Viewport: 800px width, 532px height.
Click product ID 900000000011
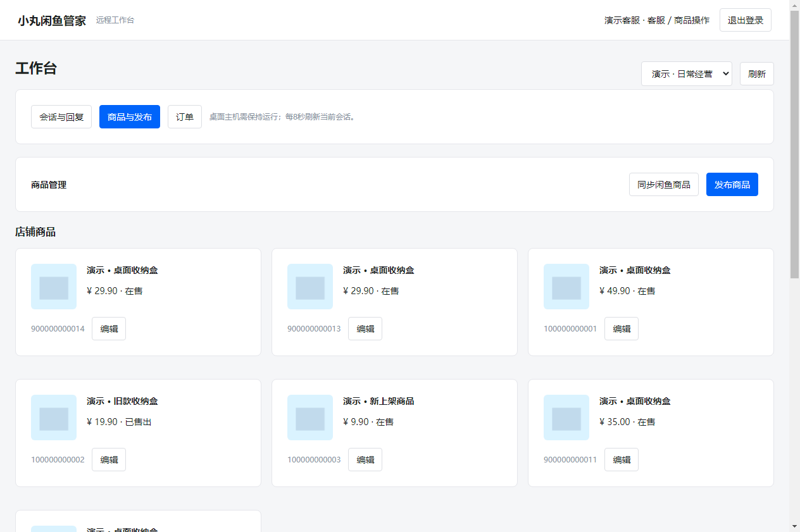(570, 460)
